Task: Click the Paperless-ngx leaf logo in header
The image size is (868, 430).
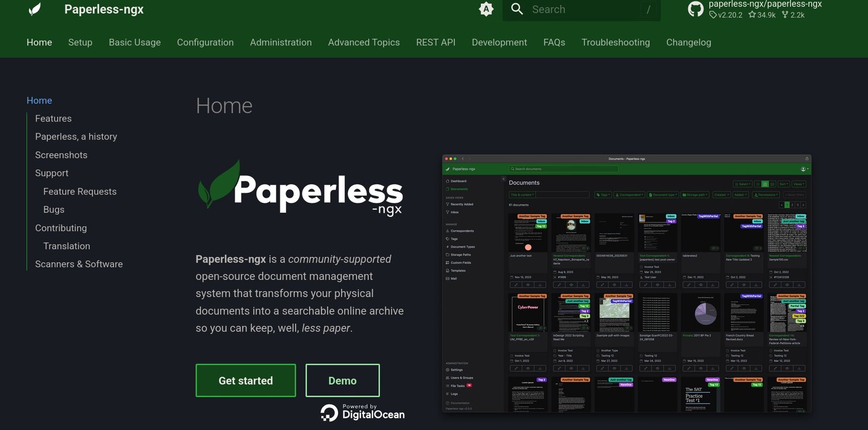Action: [x=35, y=9]
